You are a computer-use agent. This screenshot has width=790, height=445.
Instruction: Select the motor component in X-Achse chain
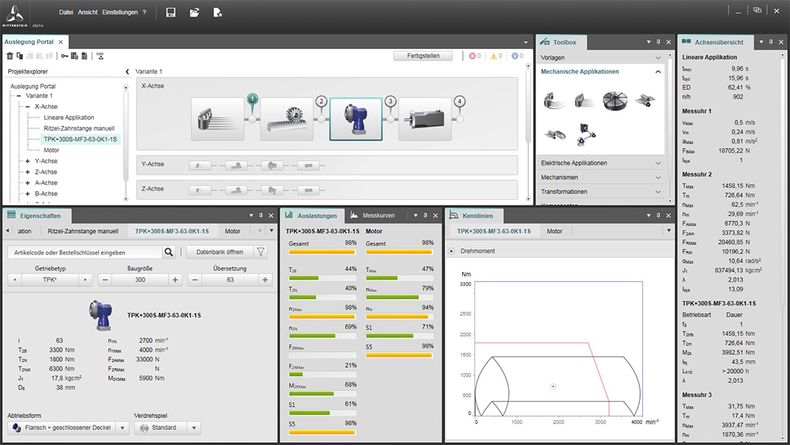(424, 122)
